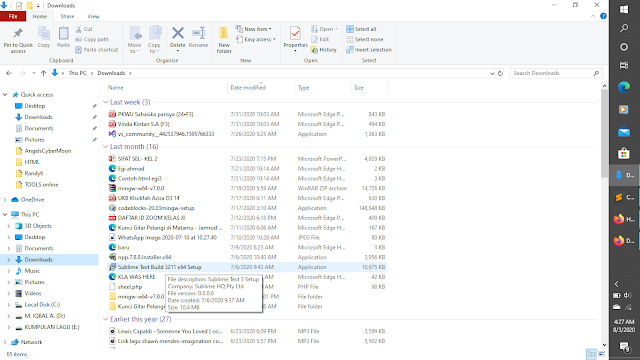Collapse Earlier this year group

106,319
